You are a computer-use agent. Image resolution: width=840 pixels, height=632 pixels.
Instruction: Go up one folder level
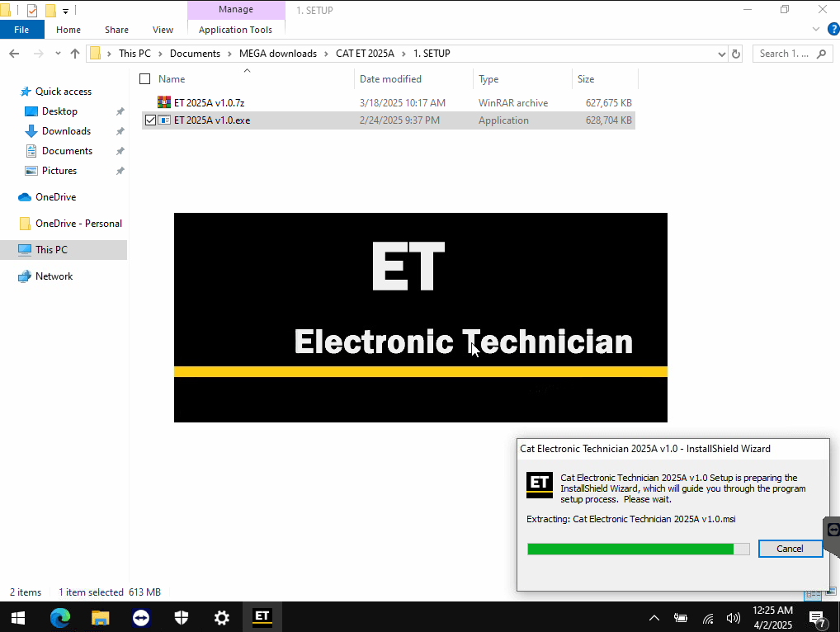75,54
